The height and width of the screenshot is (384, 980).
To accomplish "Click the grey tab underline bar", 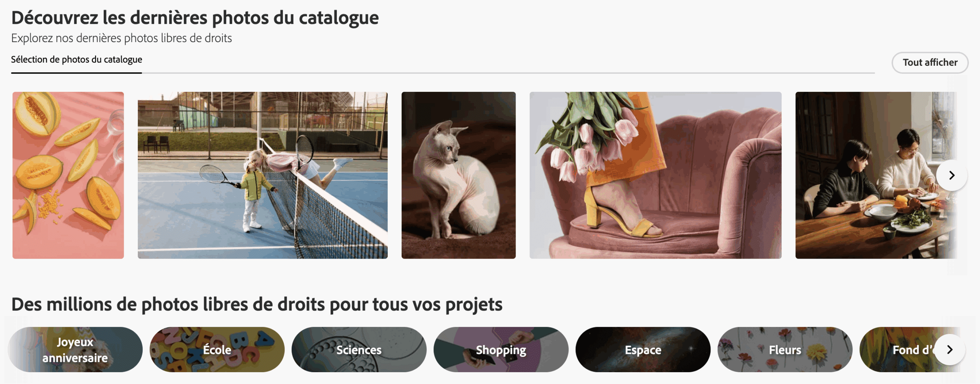I will click(x=508, y=73).
